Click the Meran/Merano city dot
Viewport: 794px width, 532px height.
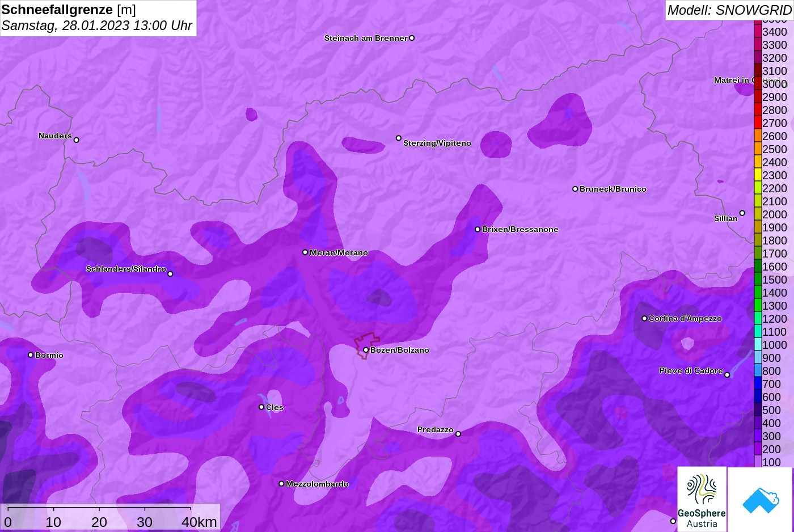point(305,252)
